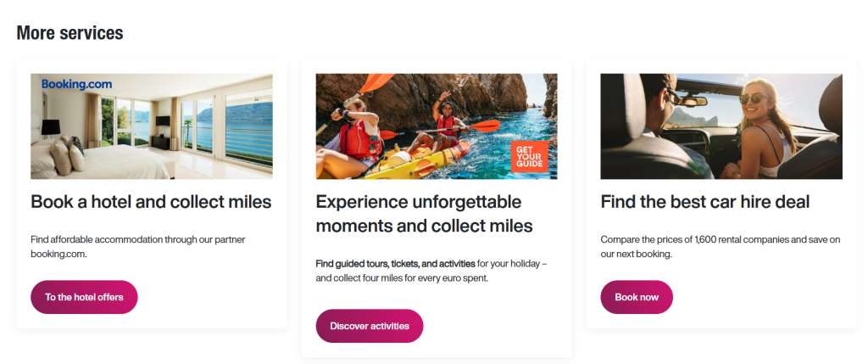Click the affordable accommodation description text
This screenshot has width=868, height=364.
click(x=137, y=246)
